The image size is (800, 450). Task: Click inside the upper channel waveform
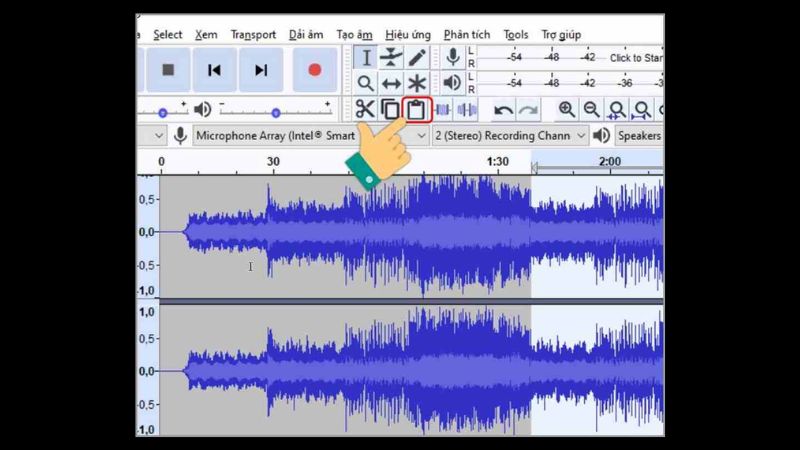click(x=411, y=237)
